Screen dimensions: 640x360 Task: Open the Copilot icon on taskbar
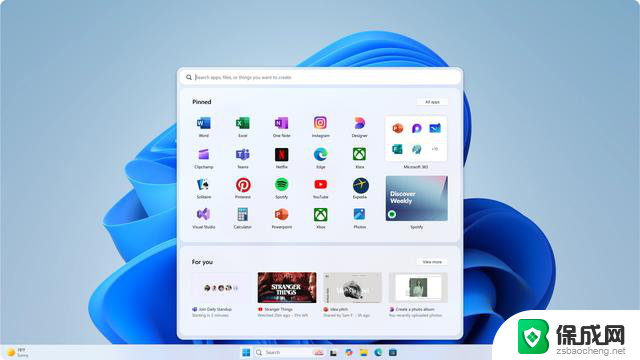348,352
